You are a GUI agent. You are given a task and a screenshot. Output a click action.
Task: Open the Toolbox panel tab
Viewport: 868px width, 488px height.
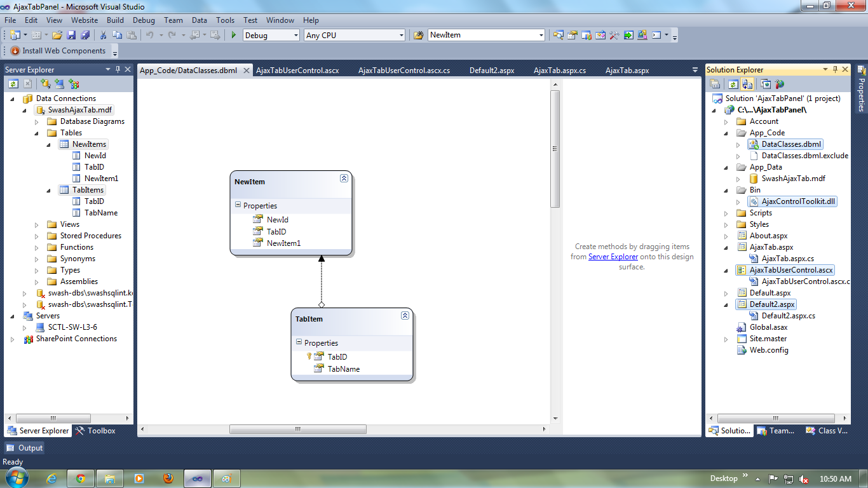95,431
